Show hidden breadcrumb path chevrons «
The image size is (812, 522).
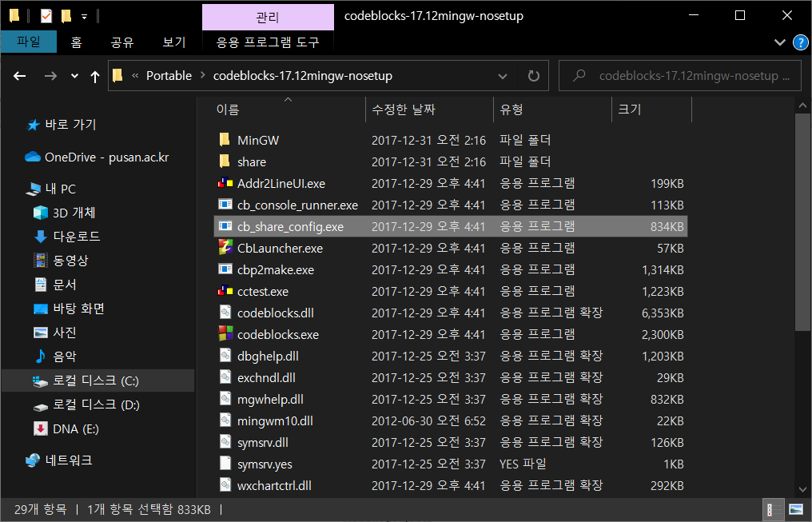(135, 76)
